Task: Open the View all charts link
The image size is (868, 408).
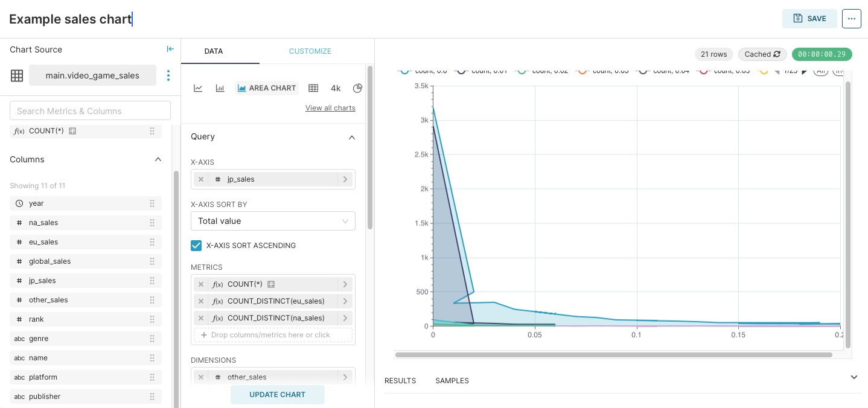Action: tap(330, 108)
